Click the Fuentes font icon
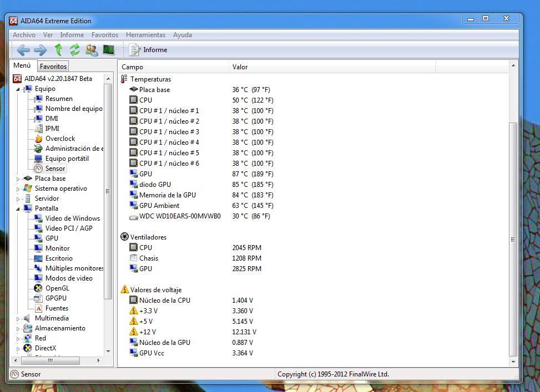Image resolution: width=540 pixels, height=392 pixels. tap(39, 308)
